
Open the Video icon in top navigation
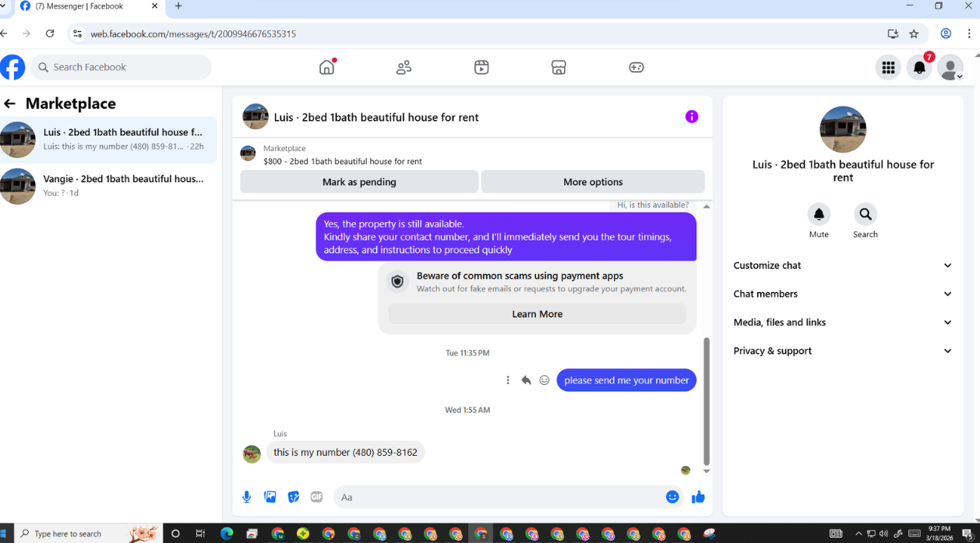(x=481, y=67)
